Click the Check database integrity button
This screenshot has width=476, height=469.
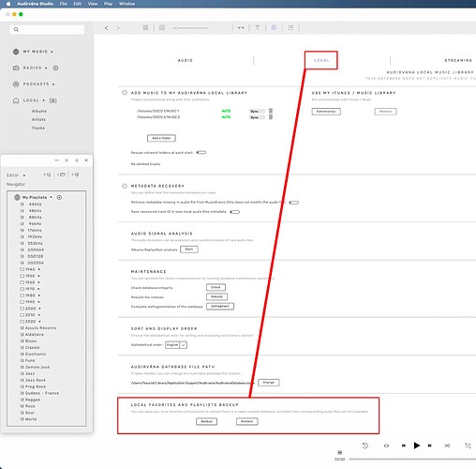click(x=216, y=287)
